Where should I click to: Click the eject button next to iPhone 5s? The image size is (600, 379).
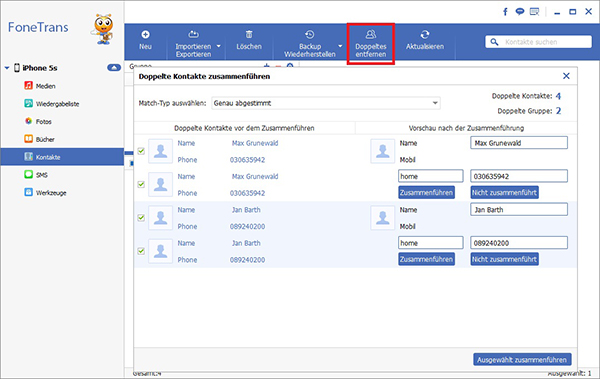(114, 68)
